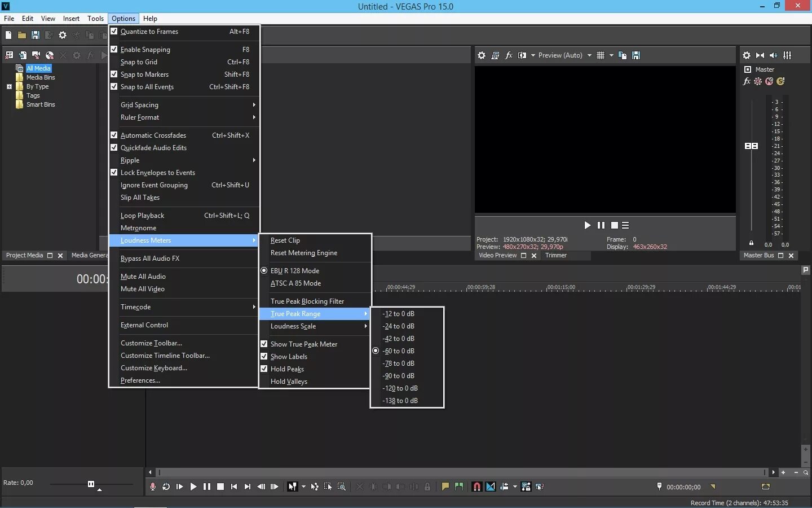Click Downmix Output icon in Master Bus
The height and width of the screenshot is (508, 812).
[760, 55]
